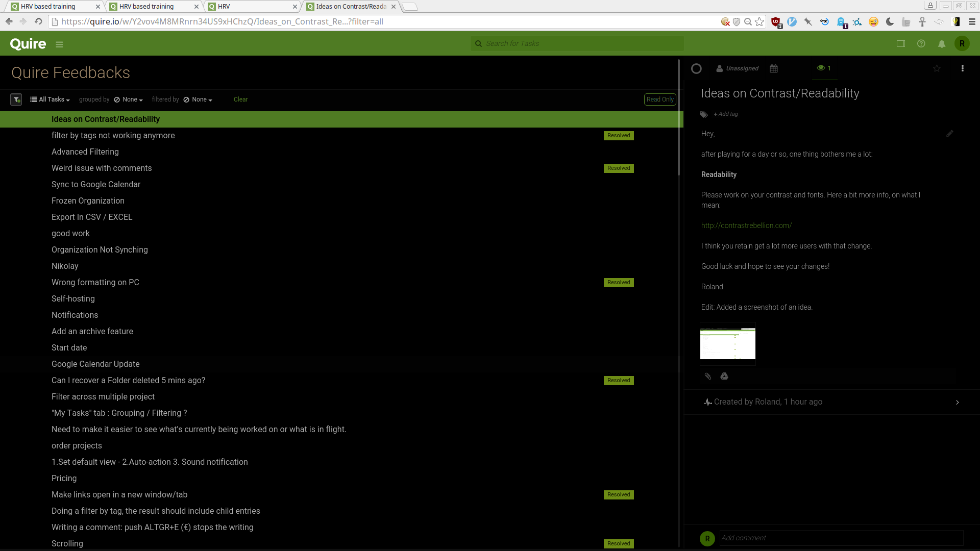Image resolution: width=980 pixels, height=551 pixels.
Task: Select the Self-hosting task
Action: click(x=73, y=299)
